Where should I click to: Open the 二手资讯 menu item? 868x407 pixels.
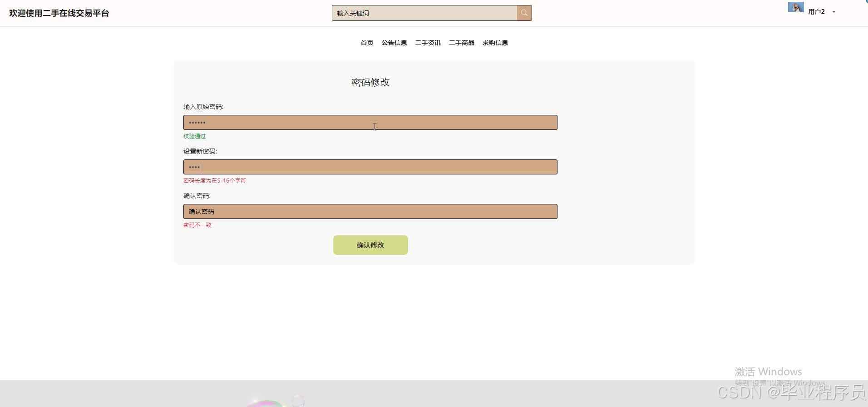point(428,43)
